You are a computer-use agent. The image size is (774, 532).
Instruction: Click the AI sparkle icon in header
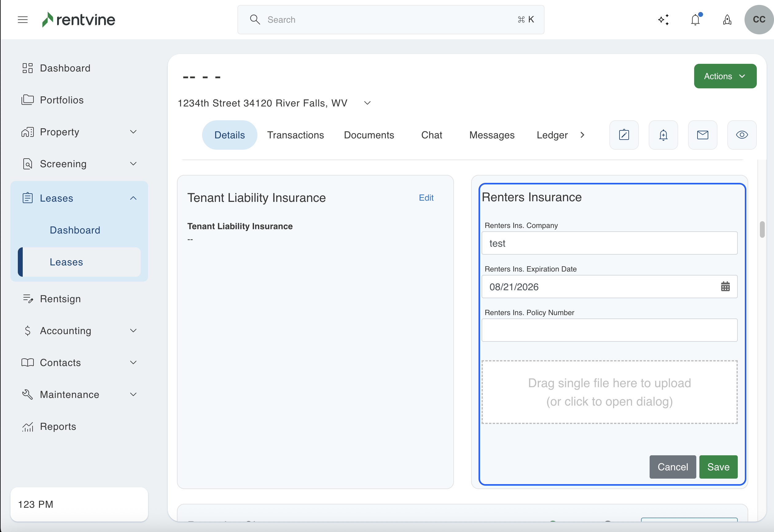pos(663,20)
